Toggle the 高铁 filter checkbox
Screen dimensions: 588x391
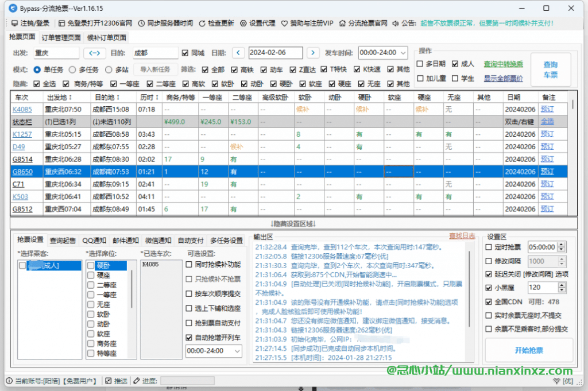point(234,69)
